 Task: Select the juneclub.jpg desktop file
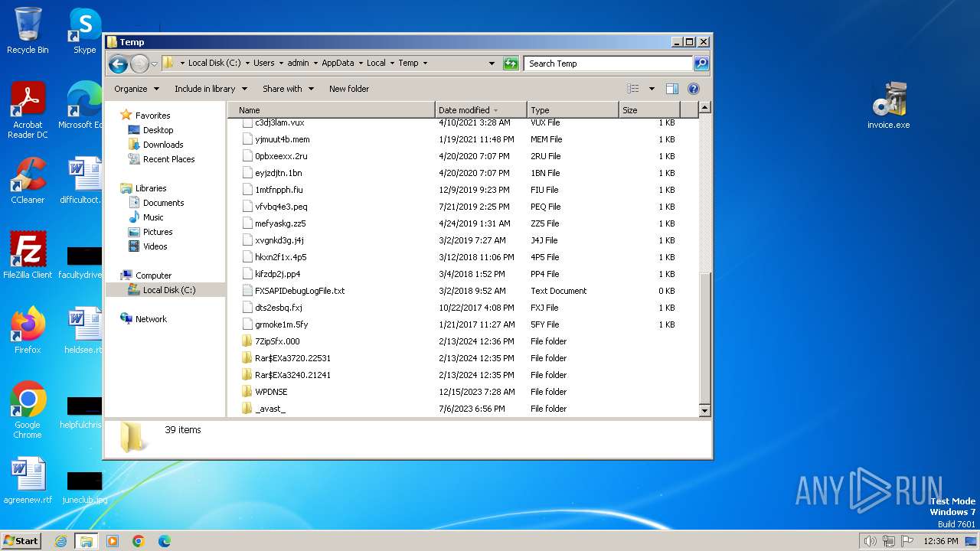(84, 488)
